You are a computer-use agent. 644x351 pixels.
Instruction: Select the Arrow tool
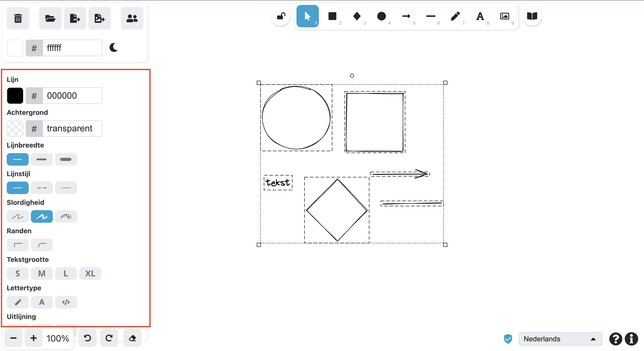coord(406,16)
